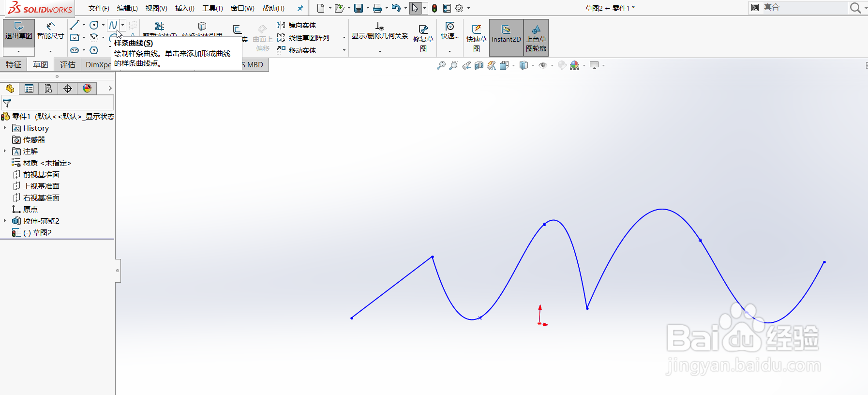Switch to the 评估 tab
This screenshot has width=868, height=395.
(68, 65)
